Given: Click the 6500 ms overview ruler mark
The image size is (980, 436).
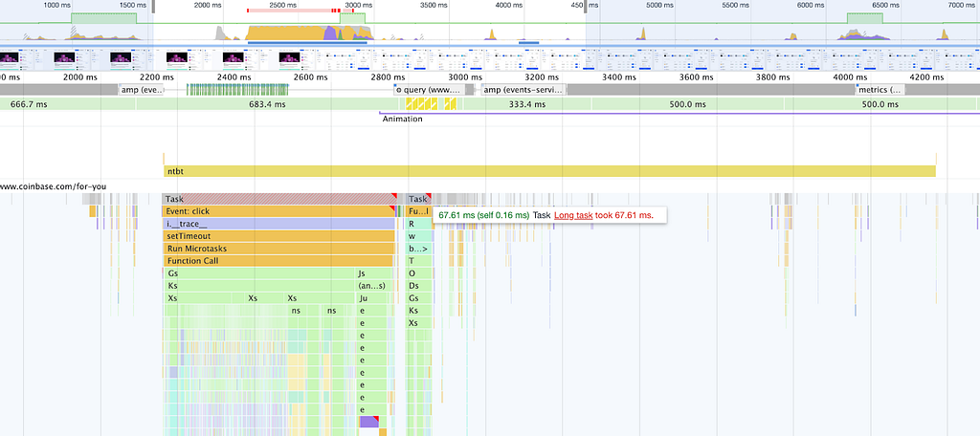Looking at the screenshot, I should pos(885,5).
